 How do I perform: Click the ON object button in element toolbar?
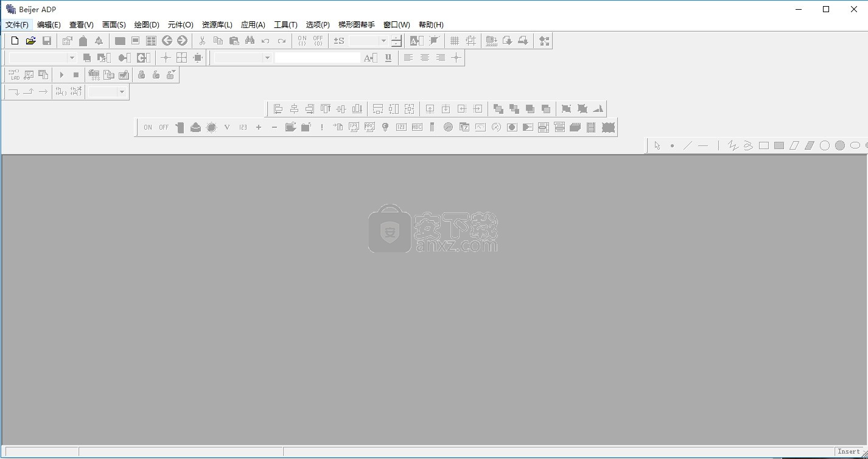point(148,127)
